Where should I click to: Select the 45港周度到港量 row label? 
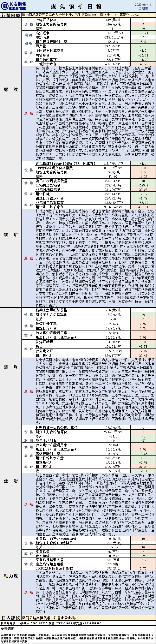click(48, 185)
